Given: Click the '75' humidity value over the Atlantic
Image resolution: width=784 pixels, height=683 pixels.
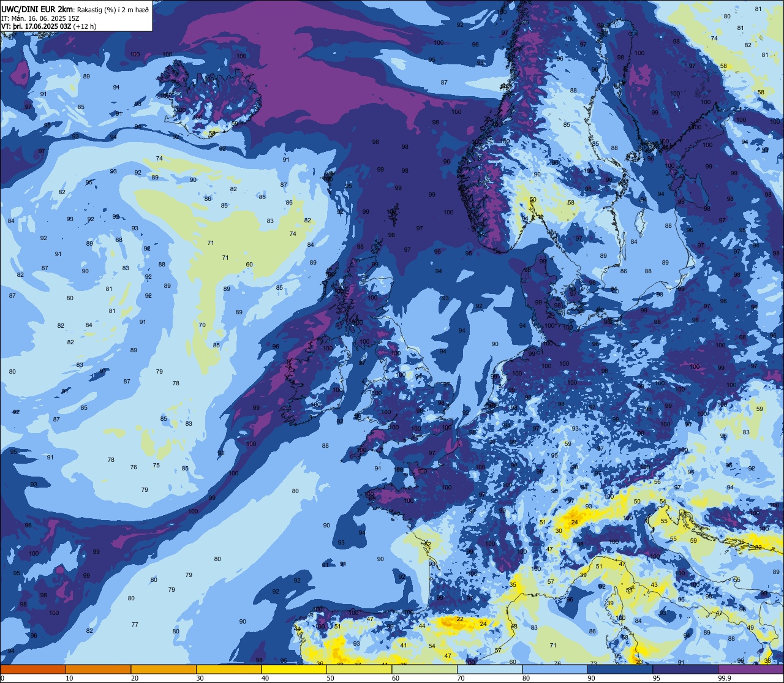Looking at the screenshot, I should [x=156, y=465].
